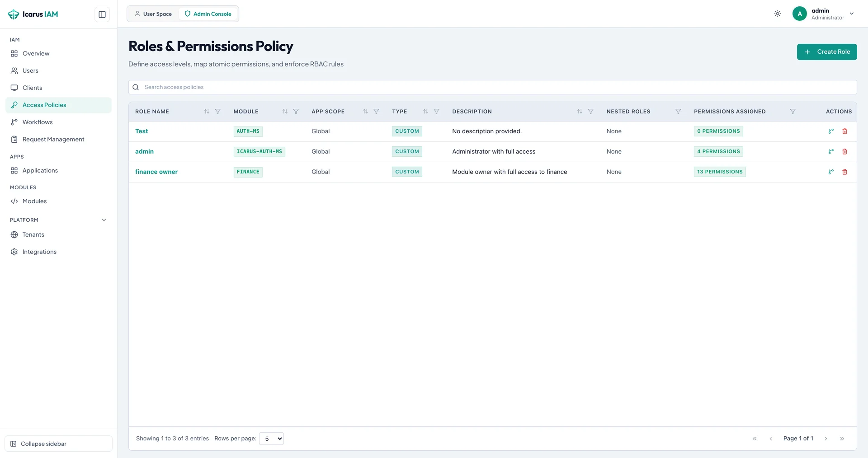
Task: Click the 4 PERMISSIONS badge
Action: coord(718,152)
